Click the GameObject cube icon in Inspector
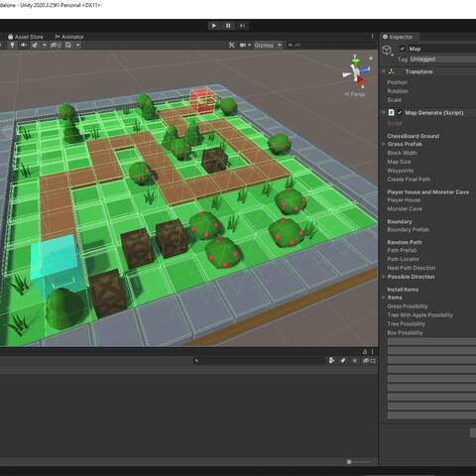This screenshot has height=476, width=476. pos(387,51)
